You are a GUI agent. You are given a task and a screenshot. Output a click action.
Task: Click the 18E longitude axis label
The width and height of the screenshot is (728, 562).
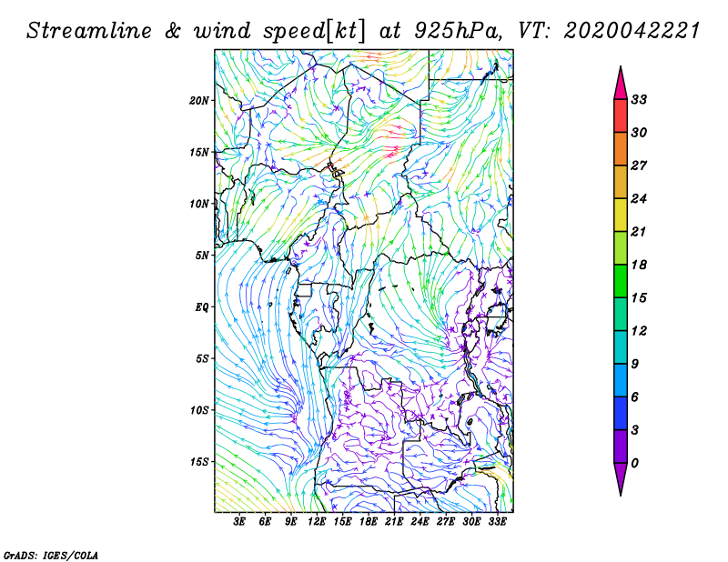369,522
